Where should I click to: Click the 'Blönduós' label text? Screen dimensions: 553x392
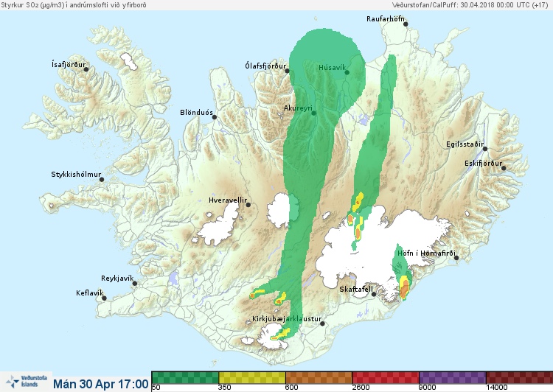click(196, 113)
